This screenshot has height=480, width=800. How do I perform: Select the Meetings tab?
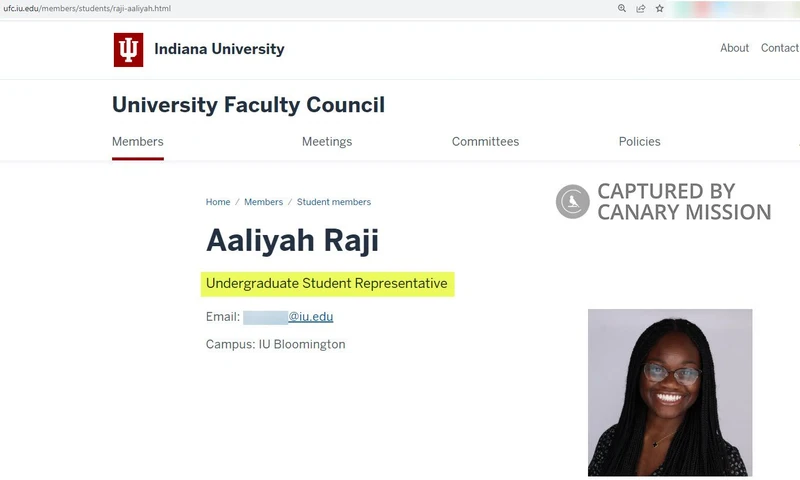pyautogui.click(x=327, y=142)
